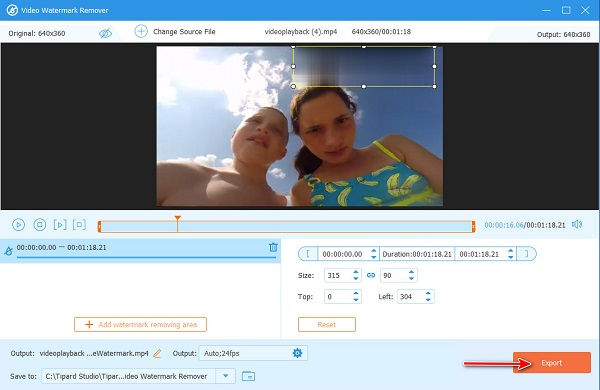Click the right trim handle of timeline
Viewport: 600px width, 390px height.
click(473, 227)
